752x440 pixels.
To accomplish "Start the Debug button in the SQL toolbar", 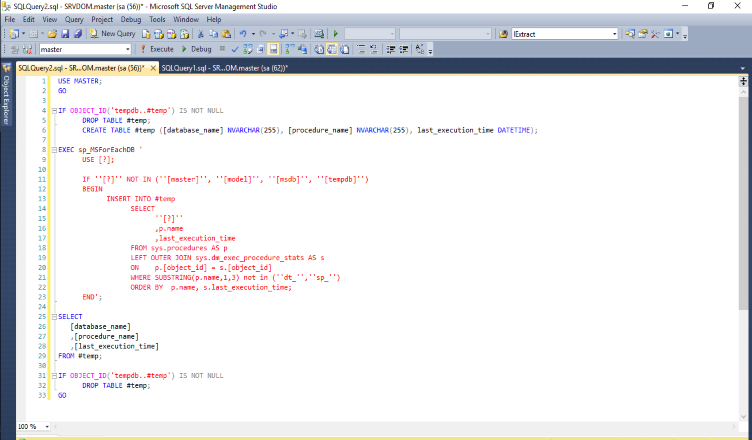I will 197,49.
